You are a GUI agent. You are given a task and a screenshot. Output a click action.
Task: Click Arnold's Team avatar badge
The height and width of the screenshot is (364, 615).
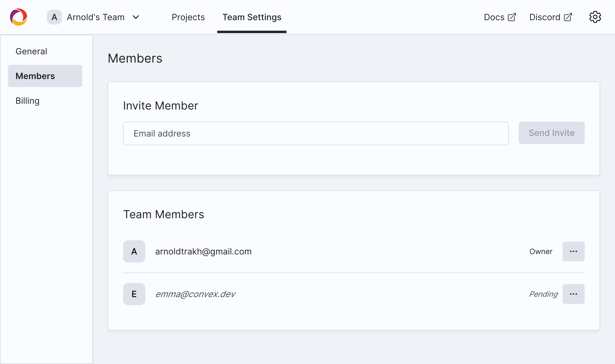(x=54, y=17)
